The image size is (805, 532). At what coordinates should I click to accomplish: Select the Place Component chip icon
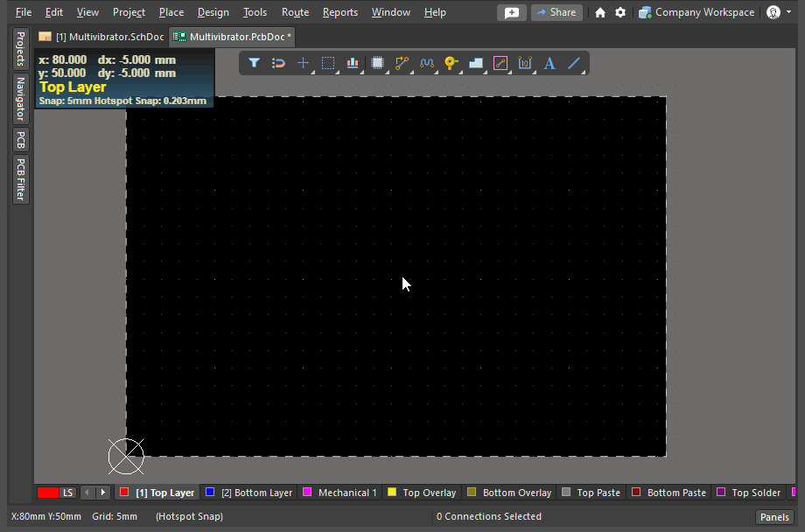pos(378,63)
